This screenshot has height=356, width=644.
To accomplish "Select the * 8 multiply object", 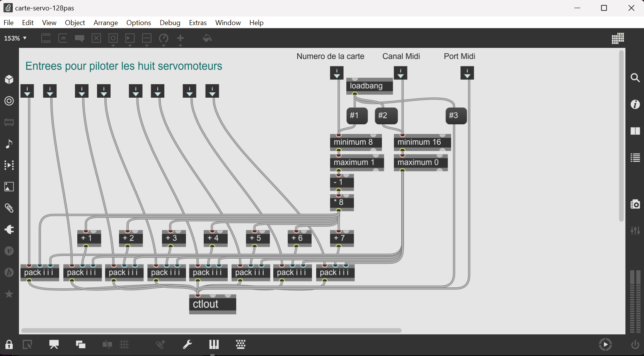I will (342, 203).
